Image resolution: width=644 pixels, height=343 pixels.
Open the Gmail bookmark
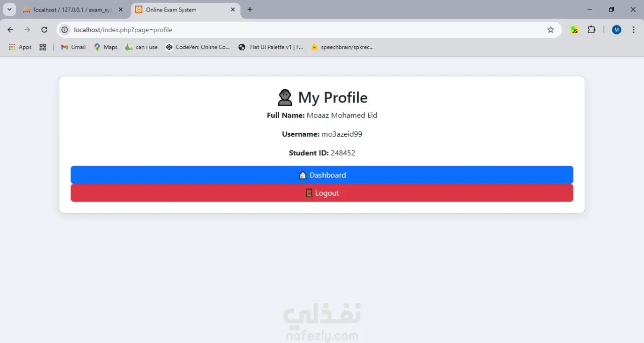pyautogui.click(x=73, y=47)
